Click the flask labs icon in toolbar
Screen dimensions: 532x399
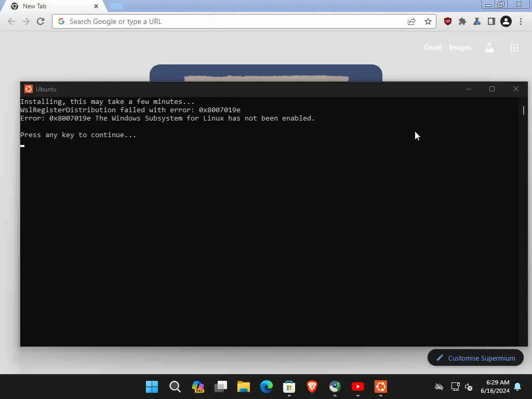[477, 21]
